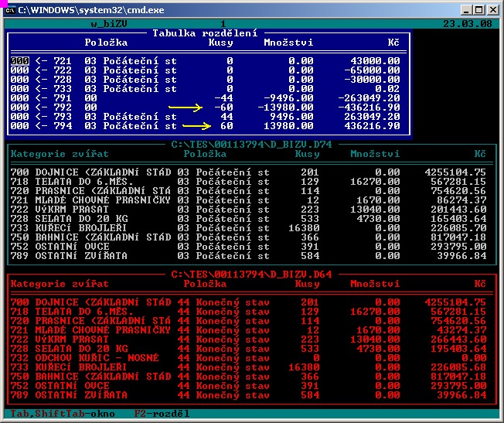Image resolution: width=504 pixels, height=423 pixels.
Task: Click the value -263049.20 in top table
Action: pos(369,98)
